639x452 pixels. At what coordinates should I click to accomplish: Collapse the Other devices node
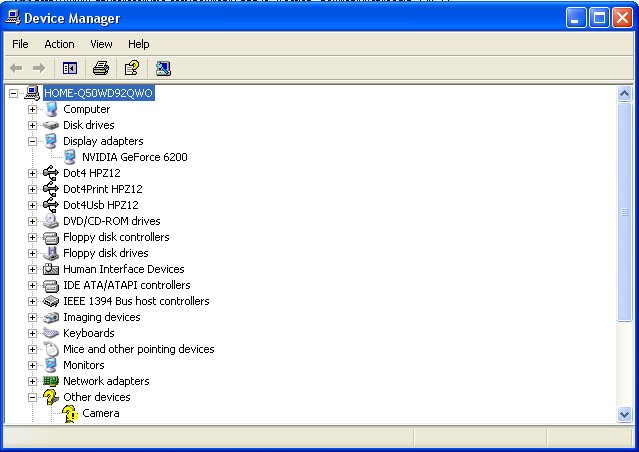pyautogui.click(x=32, y=397)
